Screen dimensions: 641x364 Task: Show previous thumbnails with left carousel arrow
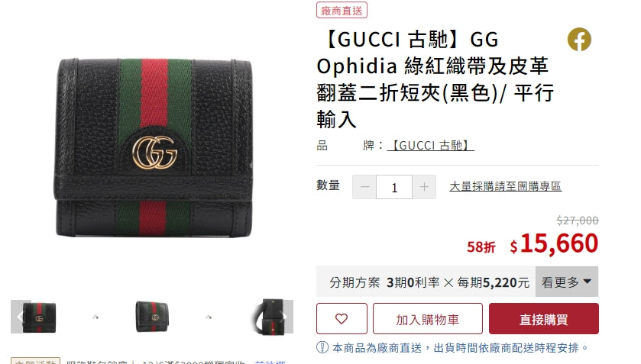pos(18,317)
